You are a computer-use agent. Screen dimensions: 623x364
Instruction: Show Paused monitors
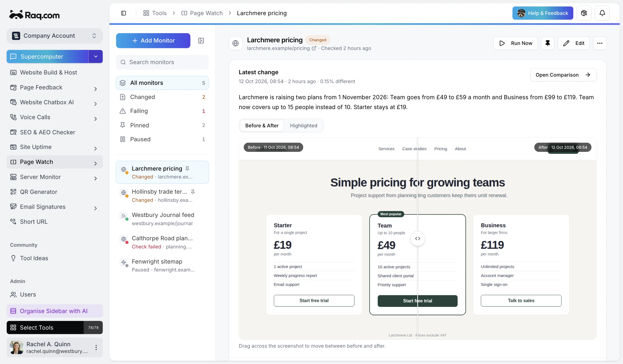pyautogui.click(x=162, y=139)
